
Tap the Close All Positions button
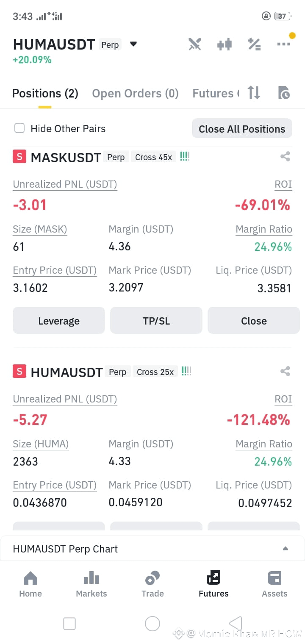click(242, 129)
